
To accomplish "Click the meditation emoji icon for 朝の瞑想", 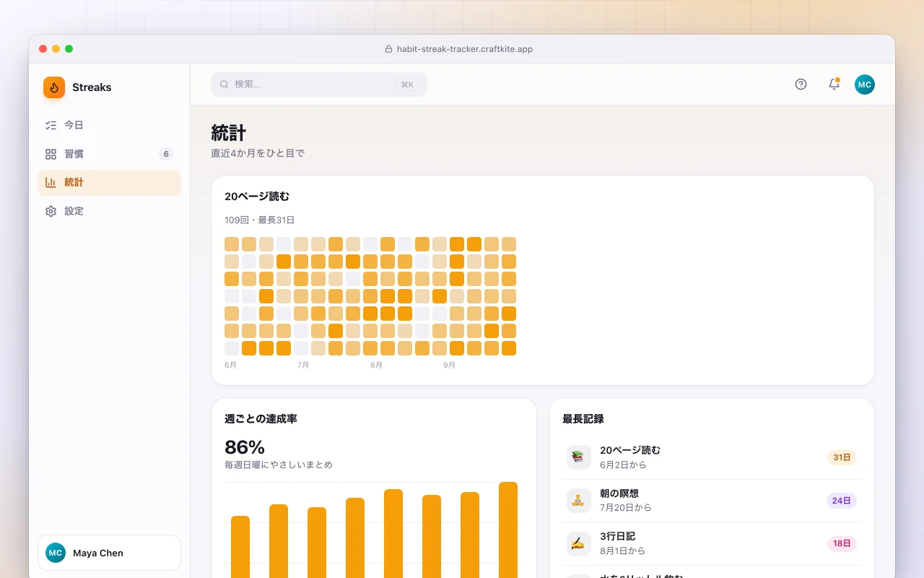I will [579, 501].
